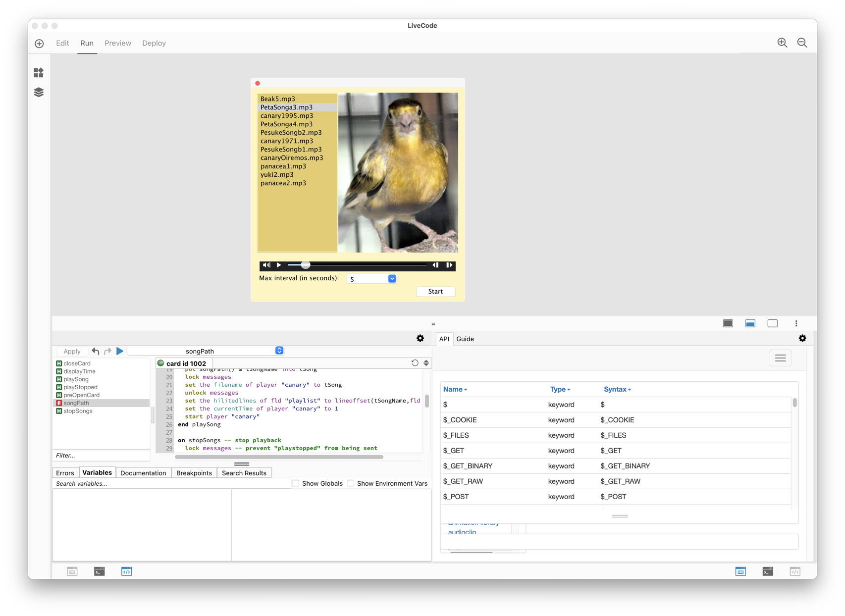This screenshot has width=845, height=616.
Task: Click the Apply button
Action: 72,351
